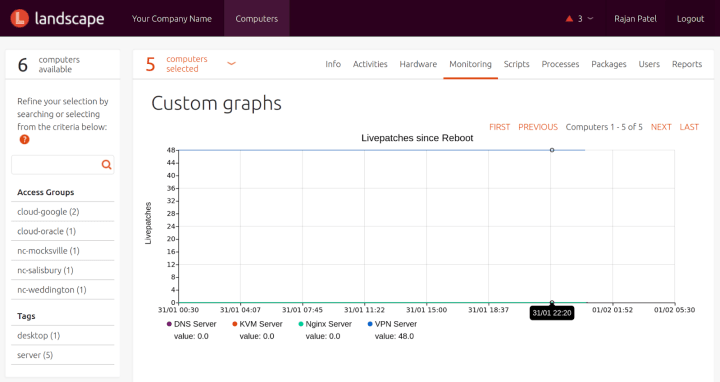Screen dimensions: 720x382
Task: Open Rajan Patel user account
Action: coord(636,19)
